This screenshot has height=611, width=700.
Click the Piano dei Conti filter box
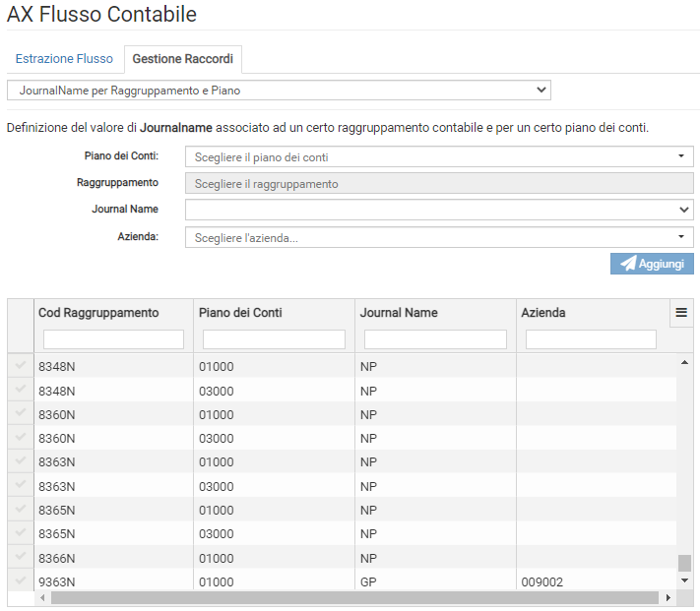pyautogui.click(x=274, y=339)
